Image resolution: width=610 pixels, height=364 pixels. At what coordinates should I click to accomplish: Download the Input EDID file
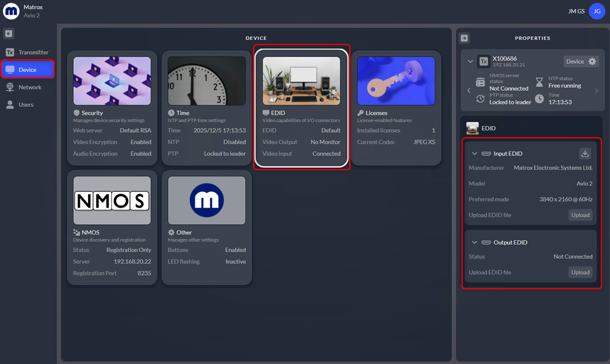click(585, 153)
